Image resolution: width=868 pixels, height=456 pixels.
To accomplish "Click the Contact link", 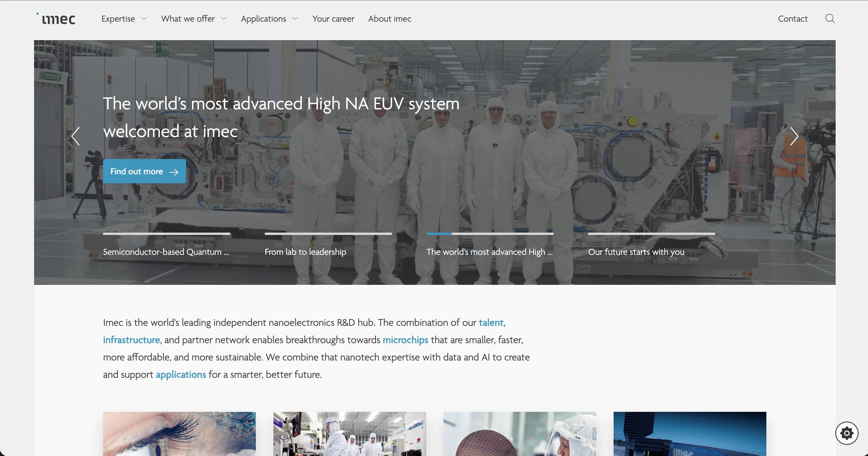I will tap(793, 19).
